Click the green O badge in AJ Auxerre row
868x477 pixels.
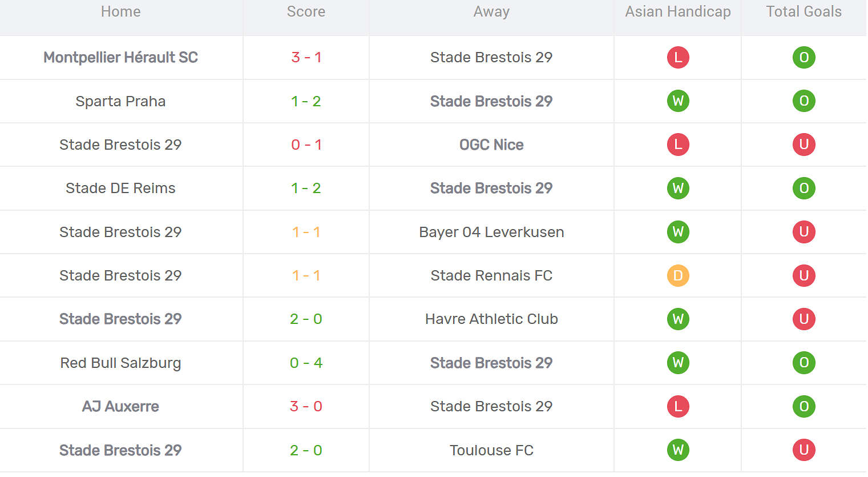pyautogui.click(x=804, y=406)
